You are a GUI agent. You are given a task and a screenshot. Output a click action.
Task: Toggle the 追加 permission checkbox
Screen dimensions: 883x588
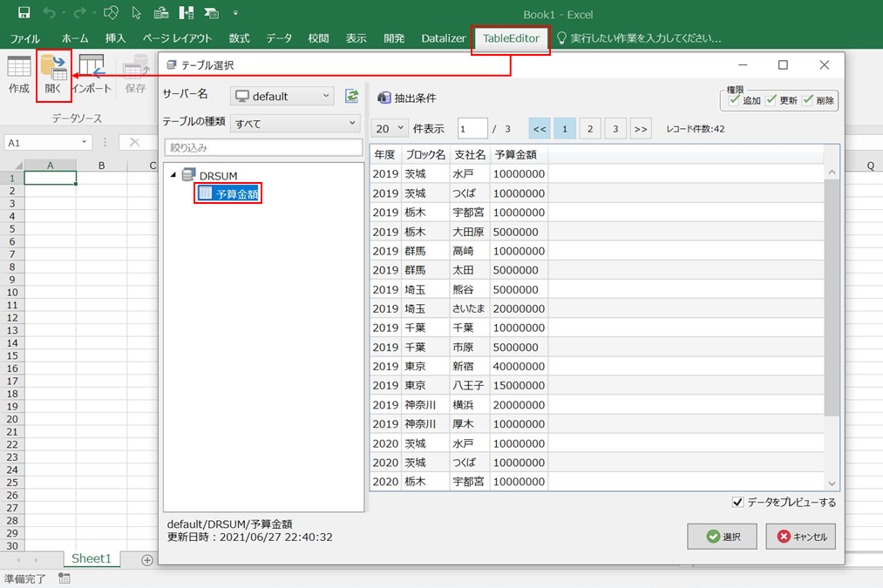pyautogui.click(x=734, y=100)
